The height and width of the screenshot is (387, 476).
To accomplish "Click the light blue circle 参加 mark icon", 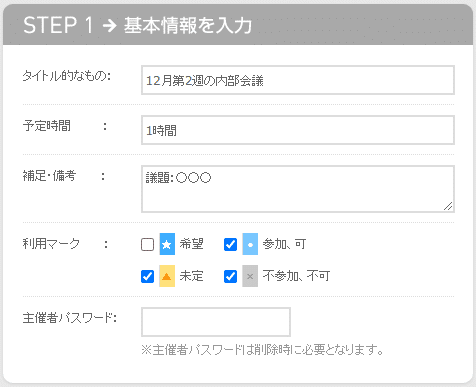I will [x=250, y=244].
